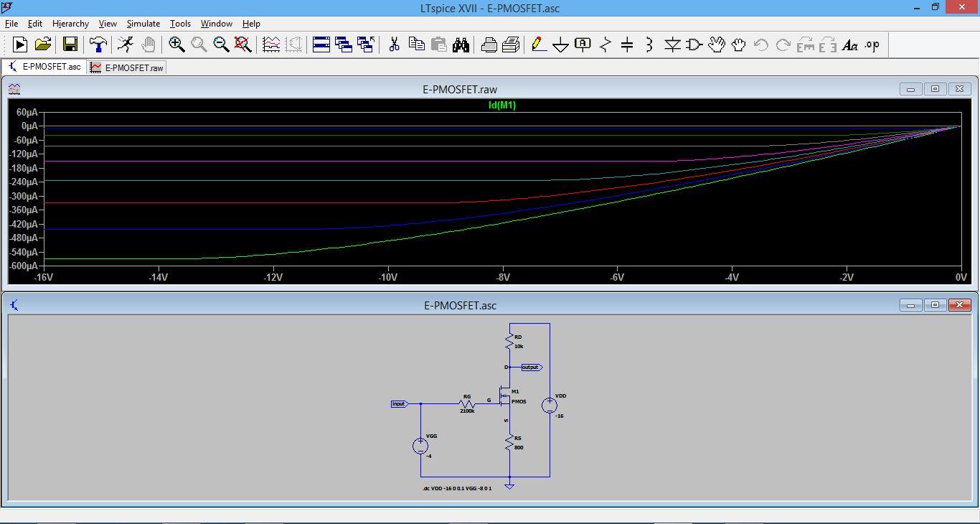Select the Diode component tool
Viewport: 980px width, 524px height.
[x=672, y=45]
